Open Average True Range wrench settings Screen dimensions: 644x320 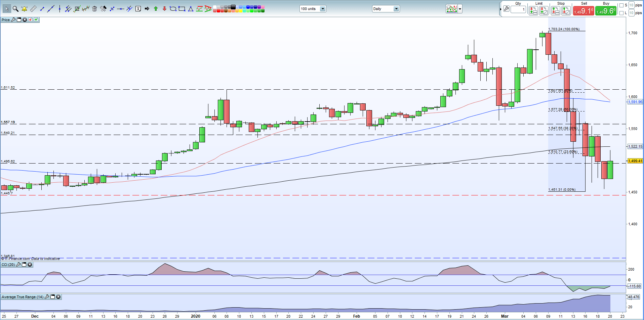point(47,297)
